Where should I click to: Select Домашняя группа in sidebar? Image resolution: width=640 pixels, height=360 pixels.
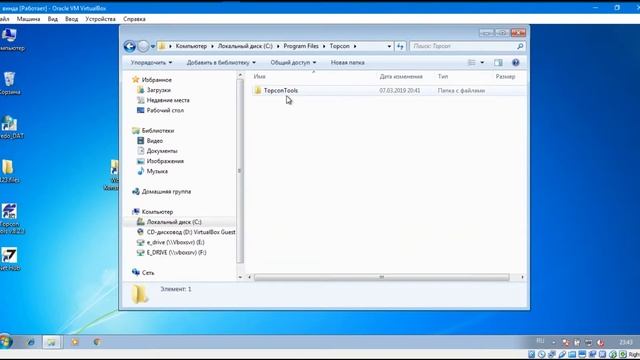(166, 191)
